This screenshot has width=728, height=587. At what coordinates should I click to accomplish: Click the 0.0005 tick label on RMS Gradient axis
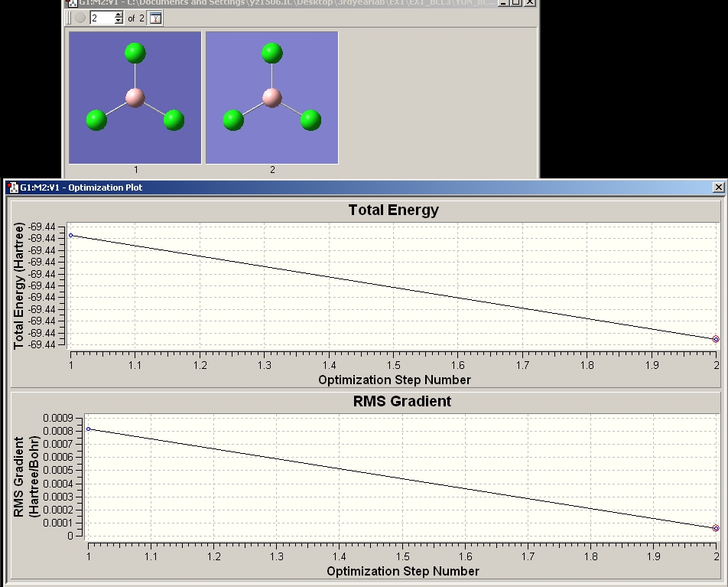[58, 471]
